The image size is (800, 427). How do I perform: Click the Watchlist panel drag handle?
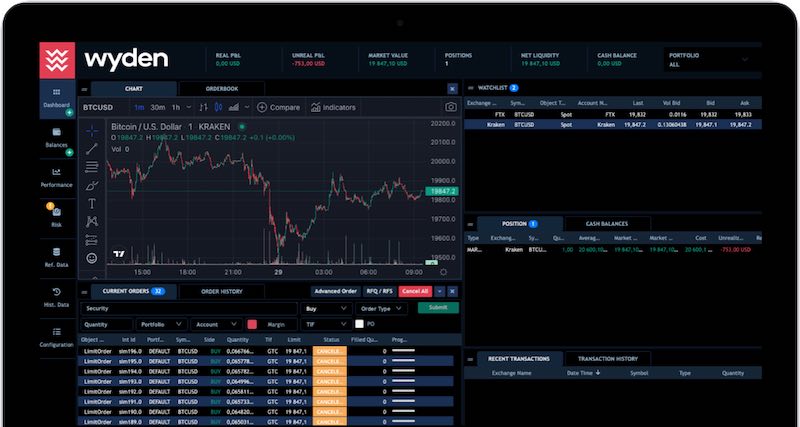470,88
